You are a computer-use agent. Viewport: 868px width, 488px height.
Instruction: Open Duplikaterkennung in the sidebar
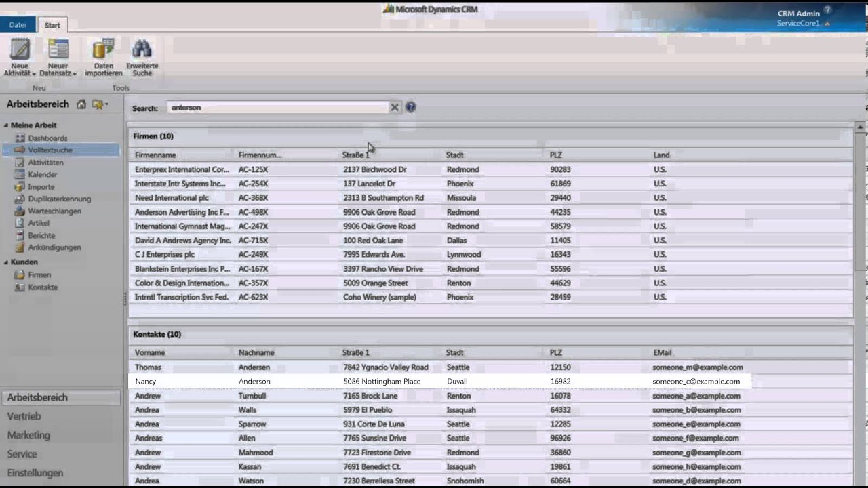click(x=59, y=199)
